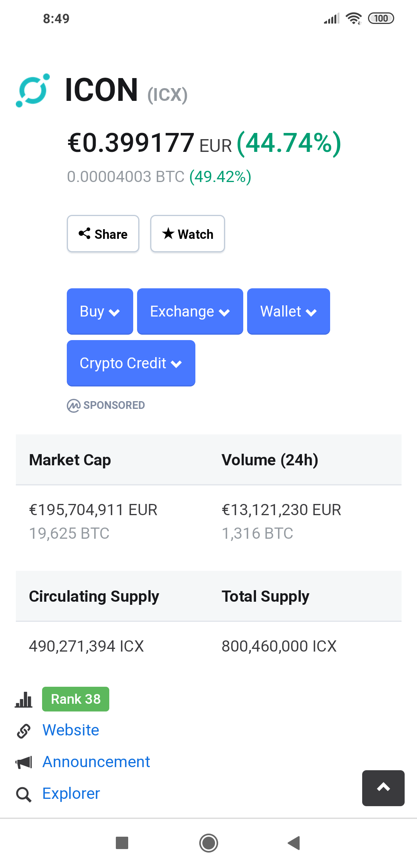Tap the ICON coin logo
This screenshot has width=417, height=868.
click(x=33, y=90)
